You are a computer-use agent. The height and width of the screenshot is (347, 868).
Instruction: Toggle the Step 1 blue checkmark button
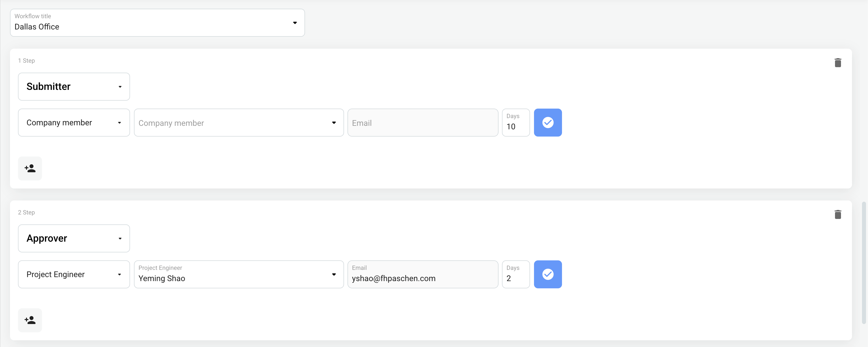point(547,123)
